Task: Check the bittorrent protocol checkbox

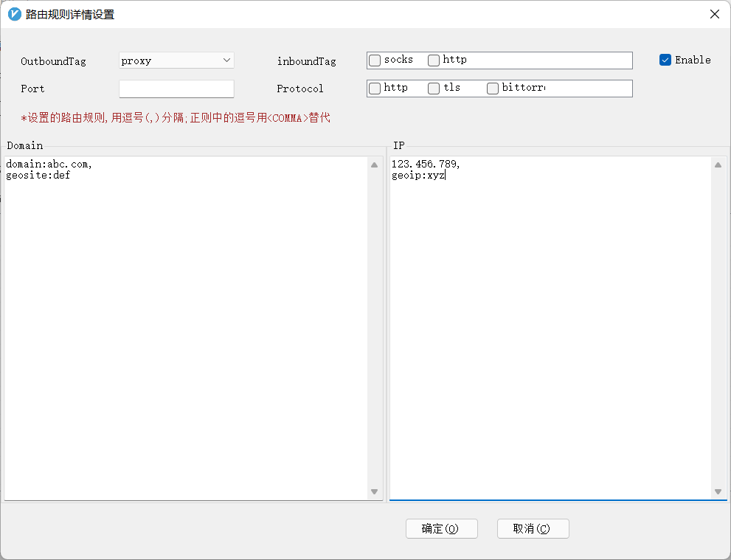Action: click(x=492, y=88)
